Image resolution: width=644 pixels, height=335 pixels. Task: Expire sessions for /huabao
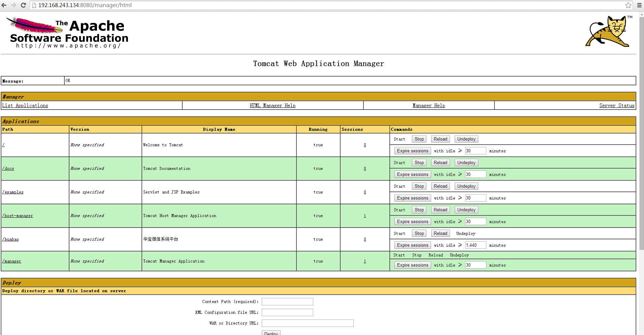tap(413, 245)
